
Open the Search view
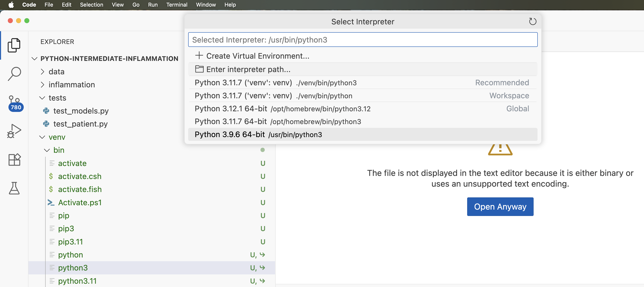point(14,73)
